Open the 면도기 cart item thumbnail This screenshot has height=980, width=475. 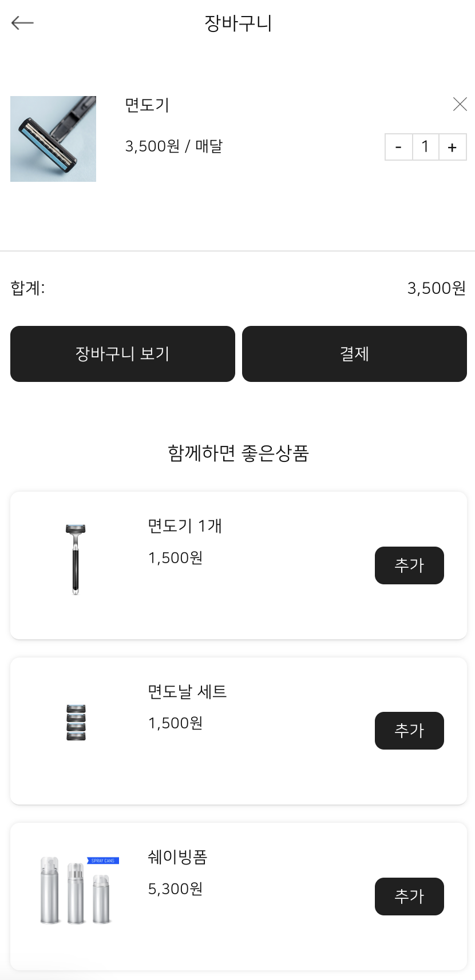pyautogui.click(x=53, y=139)
